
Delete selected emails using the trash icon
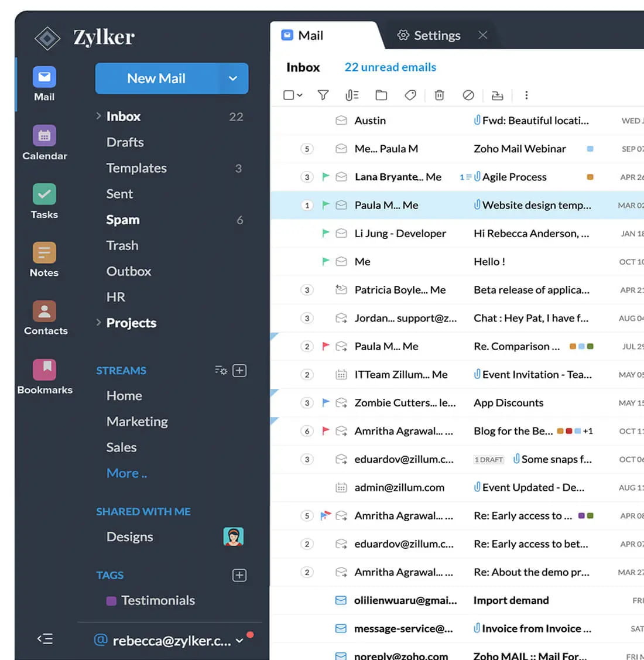pyautogui.click(x=439, y=95)
